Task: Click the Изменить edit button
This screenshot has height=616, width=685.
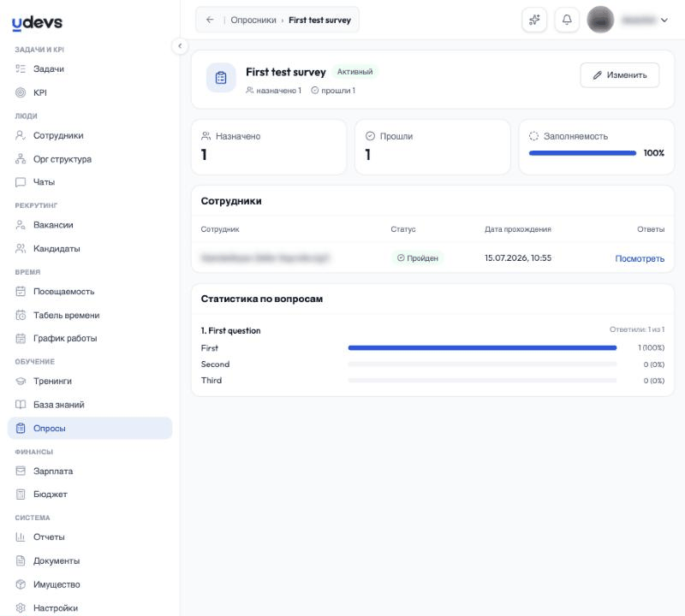Action: 619,75
